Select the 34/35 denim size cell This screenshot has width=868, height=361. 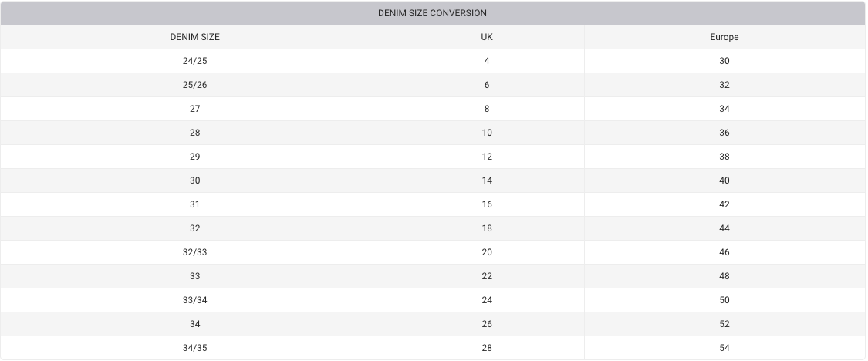(x=194, y=348)
